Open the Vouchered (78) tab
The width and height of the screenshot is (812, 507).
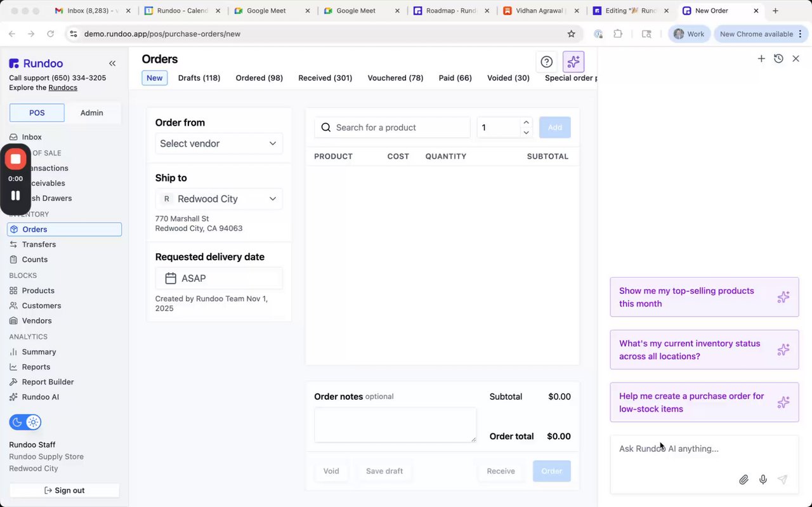395,78
